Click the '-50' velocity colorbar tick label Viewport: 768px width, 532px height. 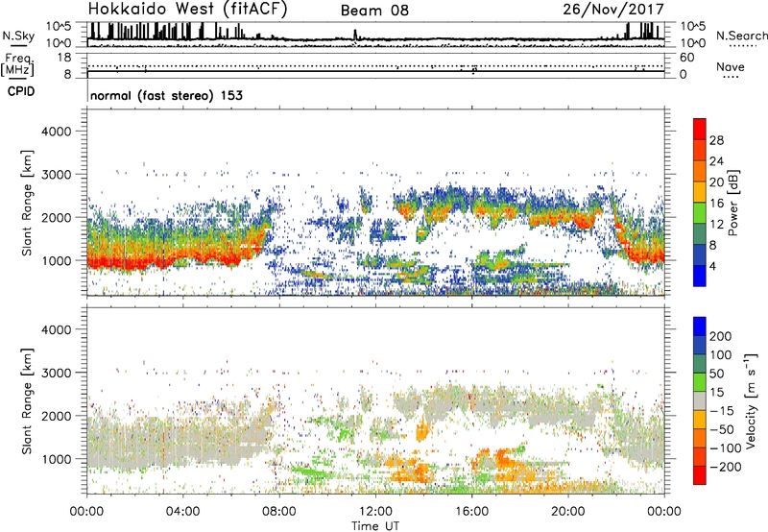(x=722, y=429)
